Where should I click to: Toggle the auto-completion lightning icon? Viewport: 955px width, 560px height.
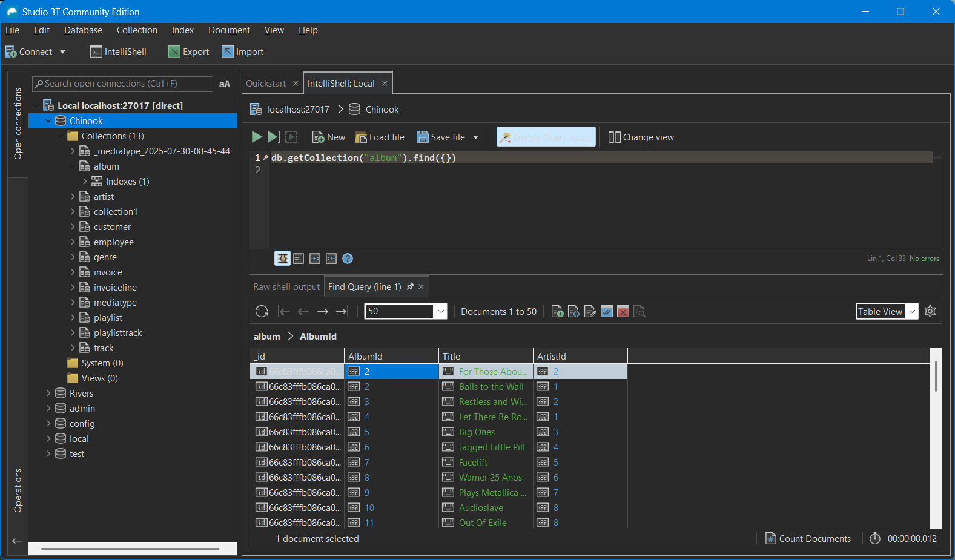(x=282, y=259)
